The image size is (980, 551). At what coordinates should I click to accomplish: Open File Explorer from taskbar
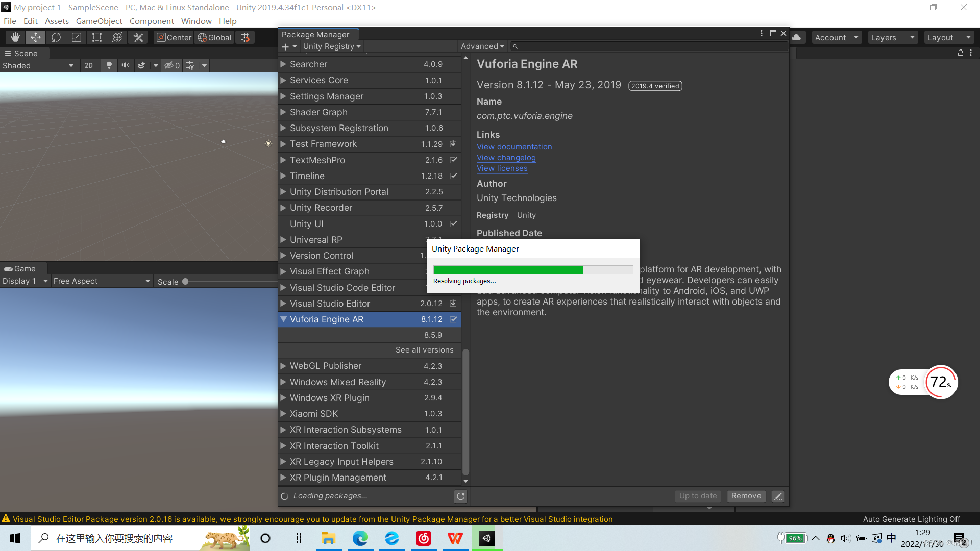328,538
